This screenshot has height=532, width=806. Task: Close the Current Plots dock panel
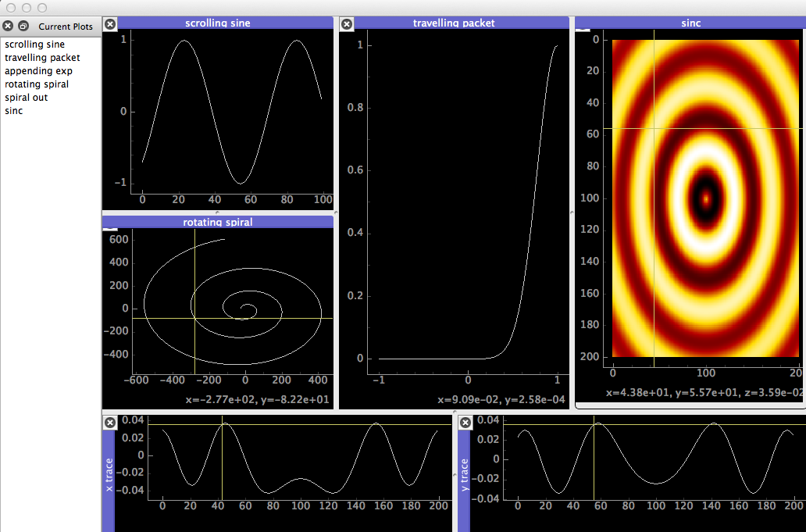(x=8, y=26)
